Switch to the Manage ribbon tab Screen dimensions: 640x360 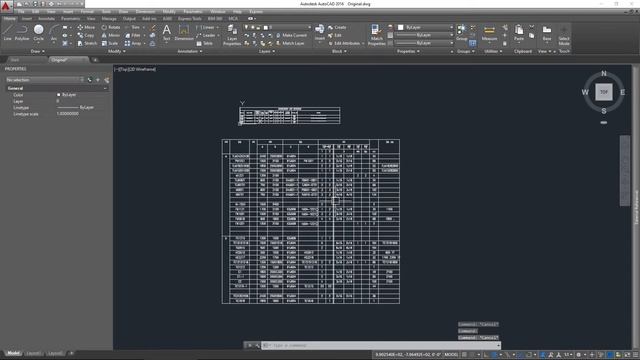tap(109, 19)
